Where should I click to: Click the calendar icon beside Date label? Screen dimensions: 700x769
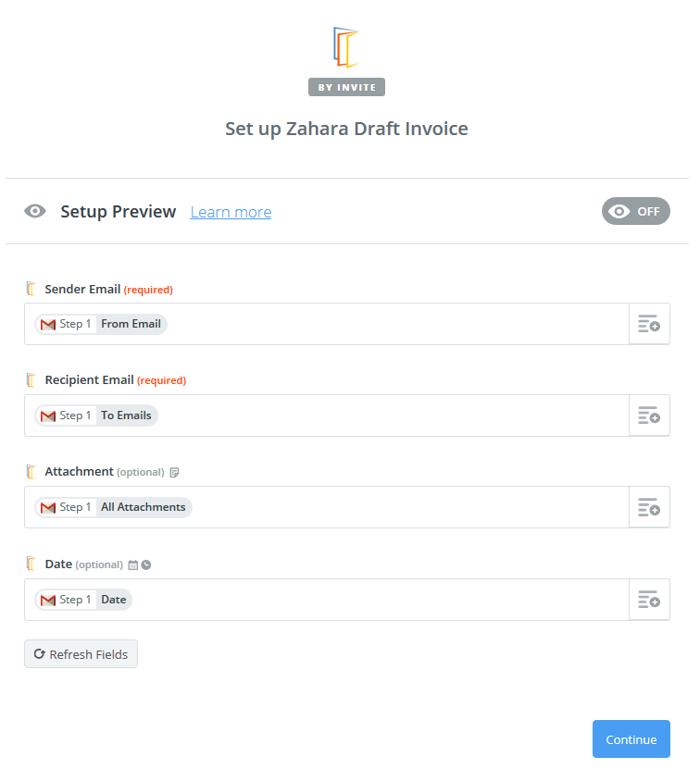click(x=133, y=565)
